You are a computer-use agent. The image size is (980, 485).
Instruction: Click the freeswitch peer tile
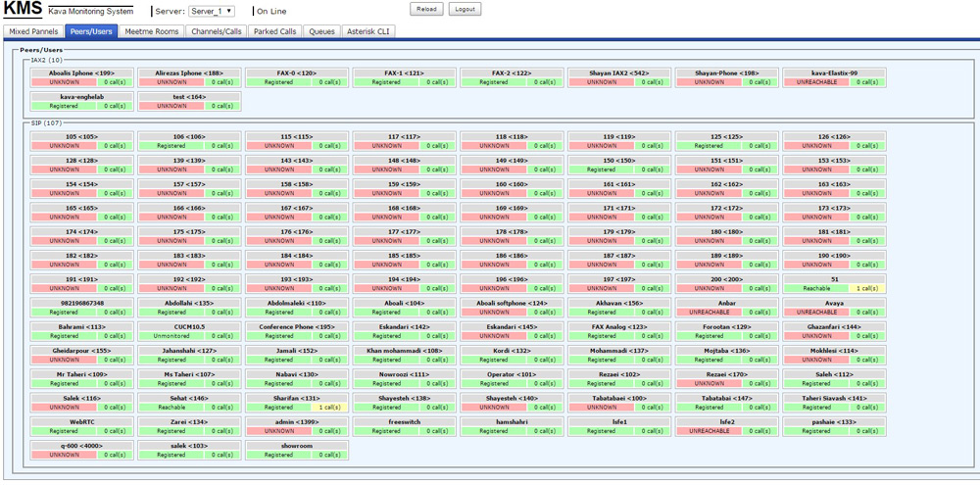(x=405, y=422)
